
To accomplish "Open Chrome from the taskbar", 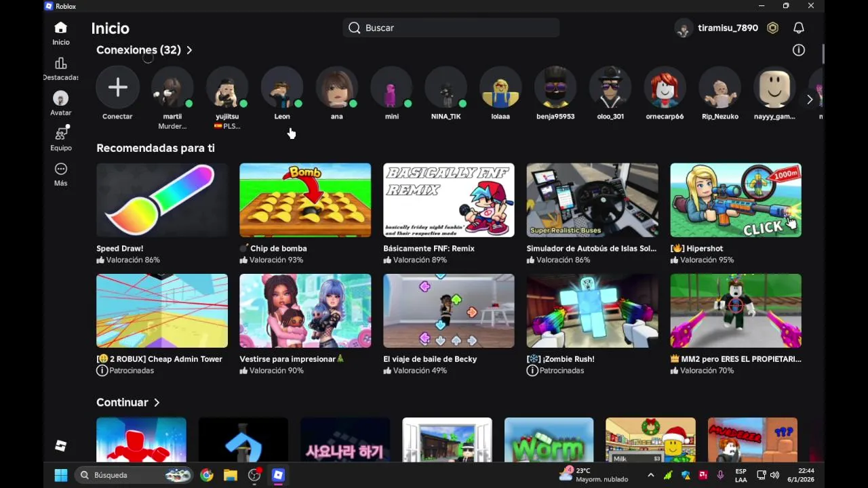I will coord(207,475).
